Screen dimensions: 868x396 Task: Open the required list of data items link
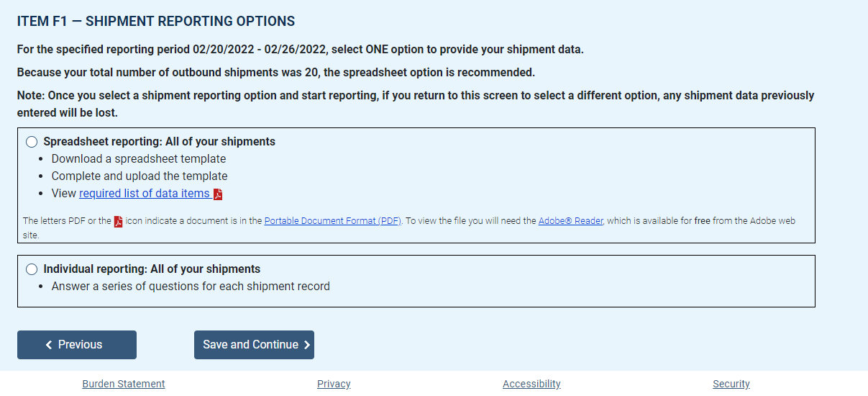point(145,194)
